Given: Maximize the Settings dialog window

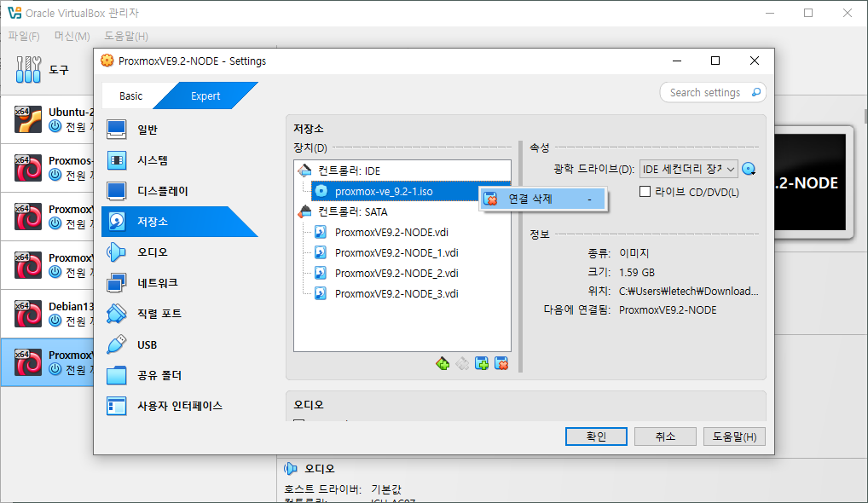Looking at the screenshot, I should click(x=715, y=61).
